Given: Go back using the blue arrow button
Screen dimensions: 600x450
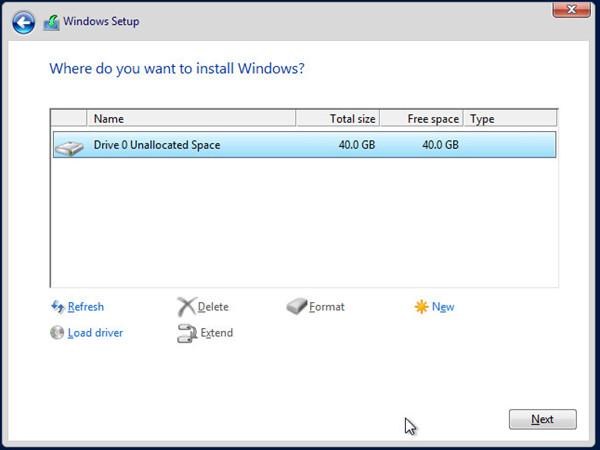Looking at the screenshot, I should click(23, 23).
